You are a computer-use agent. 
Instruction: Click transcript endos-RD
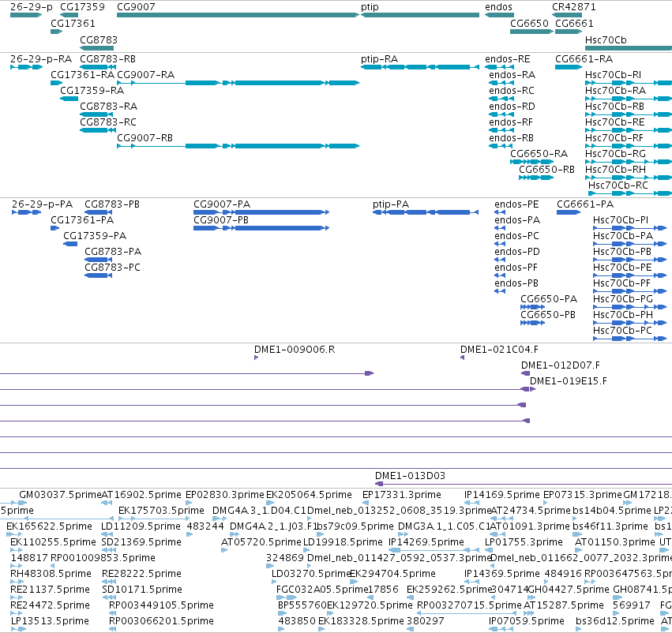501,114
